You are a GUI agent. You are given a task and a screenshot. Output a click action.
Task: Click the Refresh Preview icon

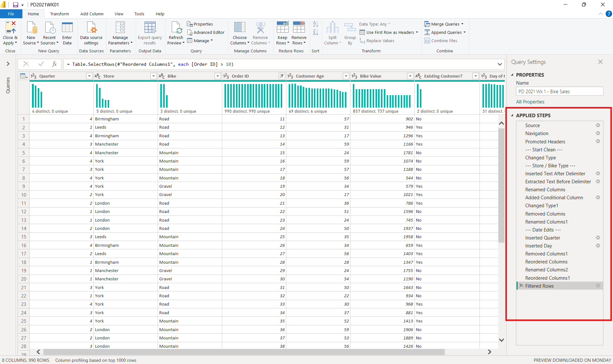pyautogui.click(x=176, y=28)
